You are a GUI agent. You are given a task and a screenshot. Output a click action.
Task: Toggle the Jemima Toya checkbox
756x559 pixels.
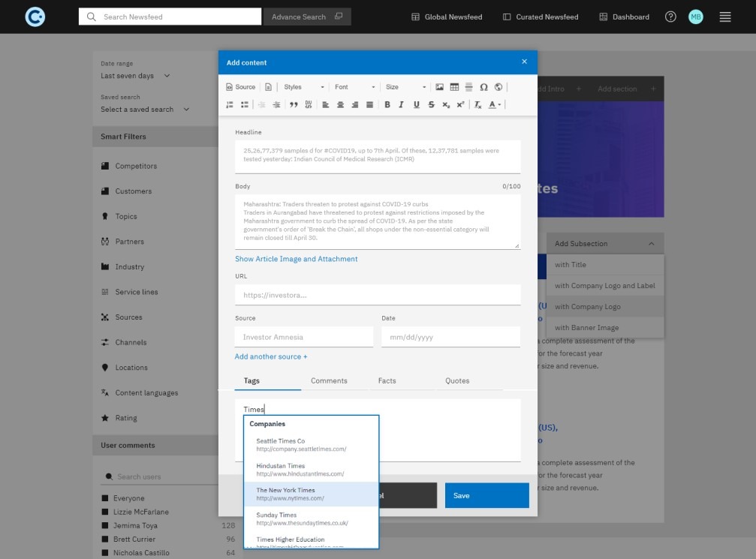point(105,526)
